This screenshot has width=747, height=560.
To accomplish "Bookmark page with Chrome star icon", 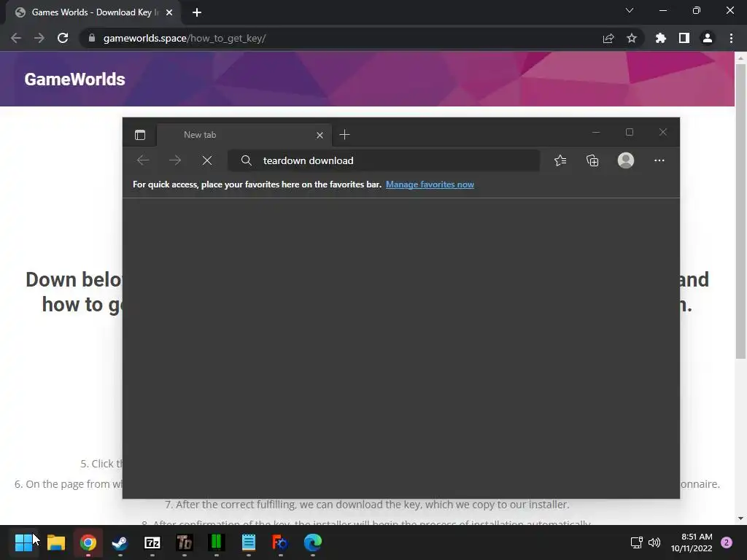I will coord(632,38).
